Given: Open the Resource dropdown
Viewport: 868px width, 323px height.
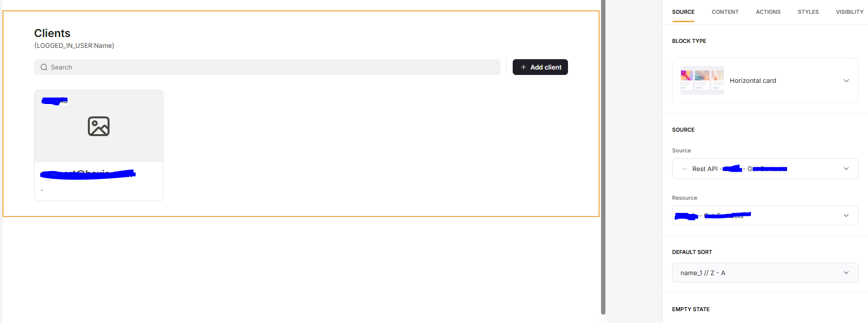Looking at the screenshot, I should point(765,215).
